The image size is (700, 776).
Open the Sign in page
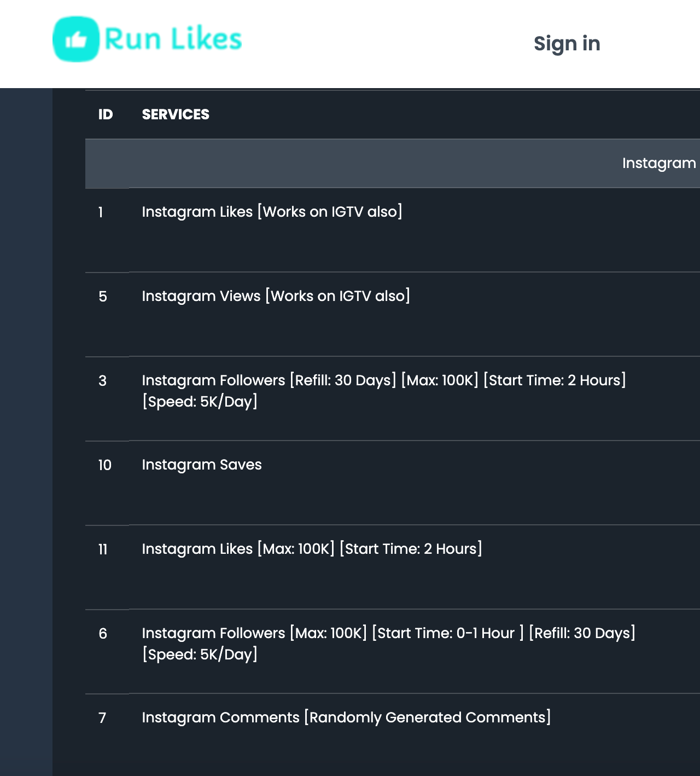click(567, 44)
